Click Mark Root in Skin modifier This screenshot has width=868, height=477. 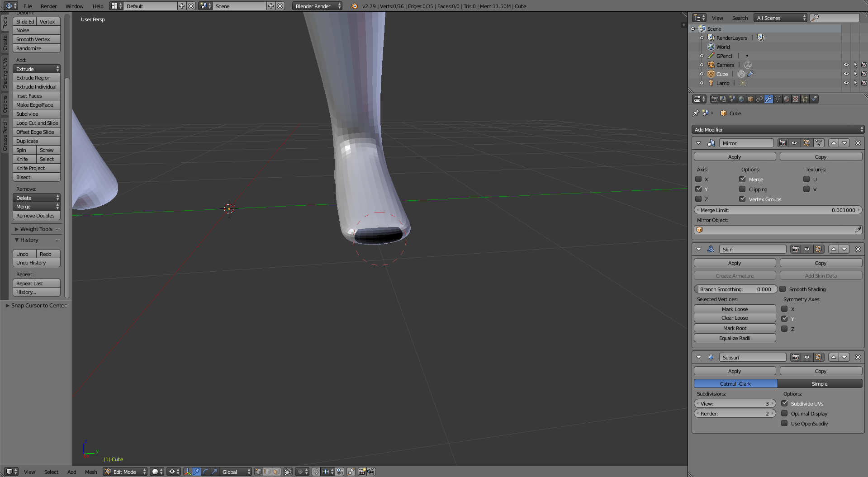click(x=735, y=328)
